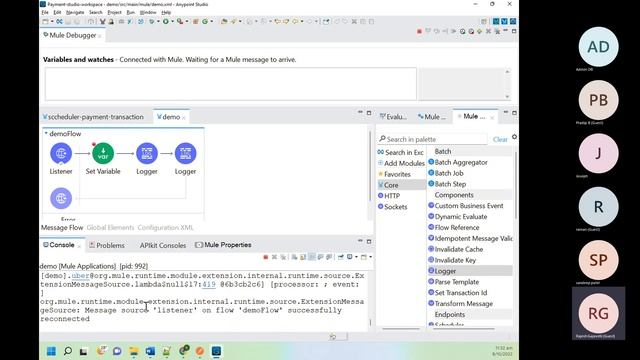640x360 pixels.
Task: Toggle Word Wrap in Console toolbar
Action: point(312,257)
